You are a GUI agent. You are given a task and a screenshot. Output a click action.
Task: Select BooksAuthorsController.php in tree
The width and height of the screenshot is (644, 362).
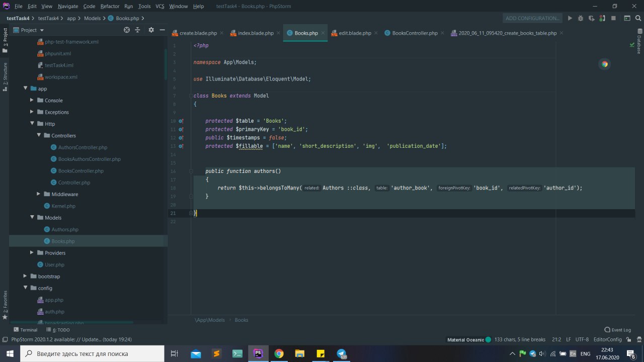[89, 159]
